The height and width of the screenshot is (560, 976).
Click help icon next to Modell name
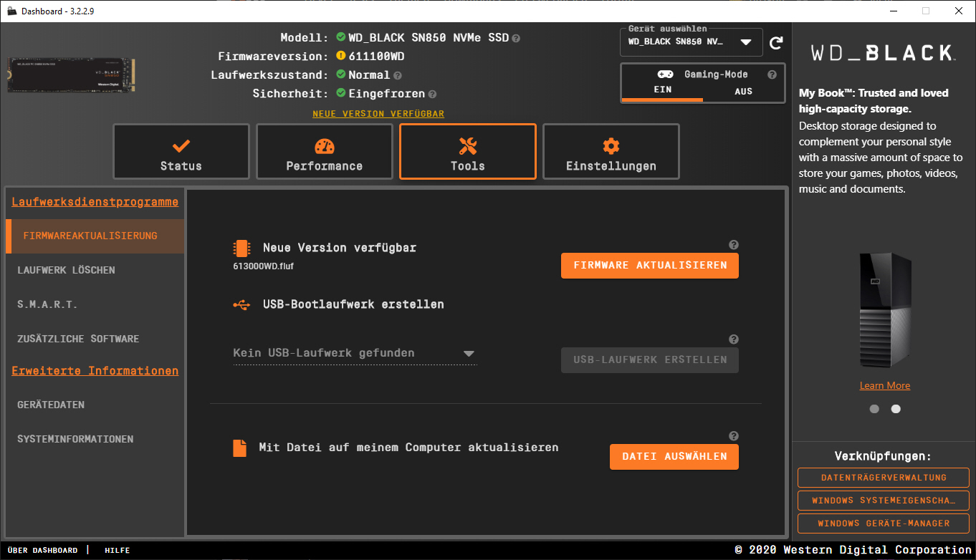[516, 38]
